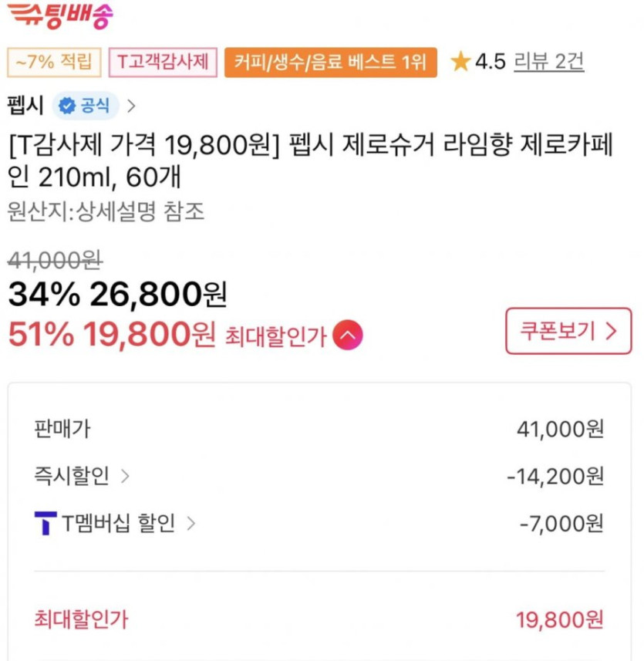Tap the red 51% 19,800원 price
644x661 pixels.
(x=112, y=335)
